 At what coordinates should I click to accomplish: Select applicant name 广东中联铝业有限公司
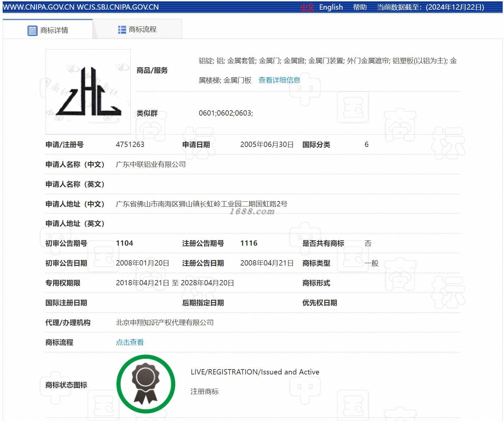click(x=151, y=164)
